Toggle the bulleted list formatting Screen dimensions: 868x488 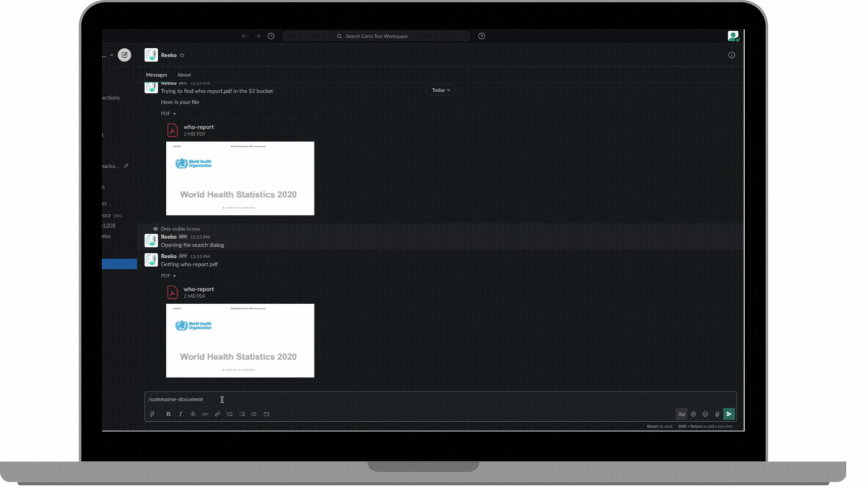242,414
